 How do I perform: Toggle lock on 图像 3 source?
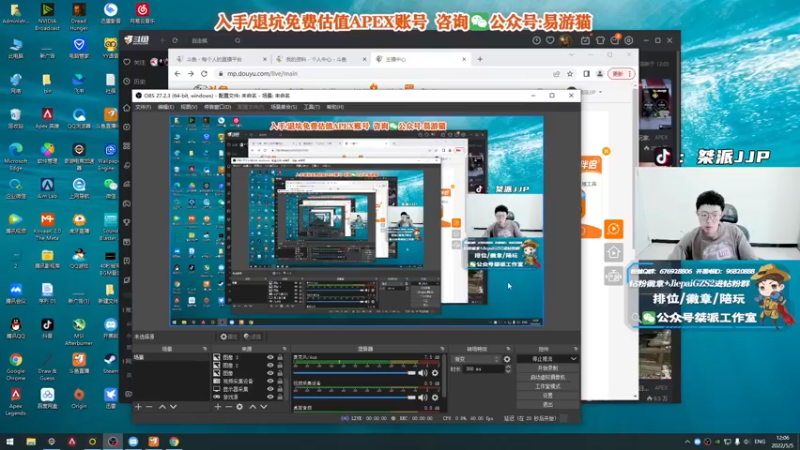tap(280, 358)
